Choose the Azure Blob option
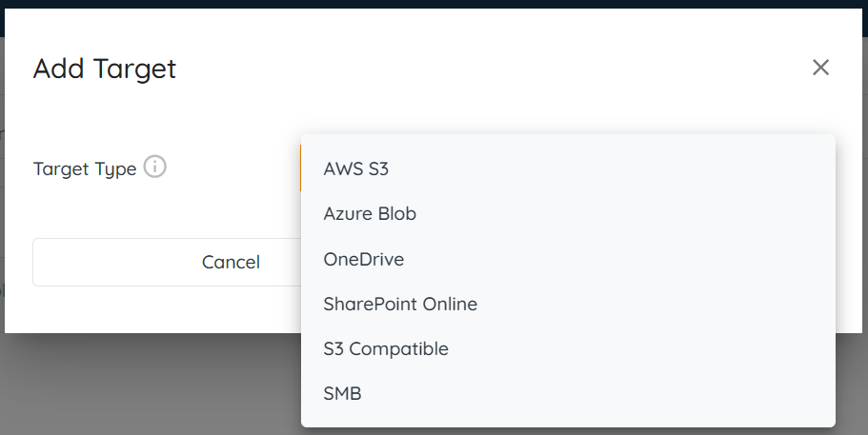 370,214
